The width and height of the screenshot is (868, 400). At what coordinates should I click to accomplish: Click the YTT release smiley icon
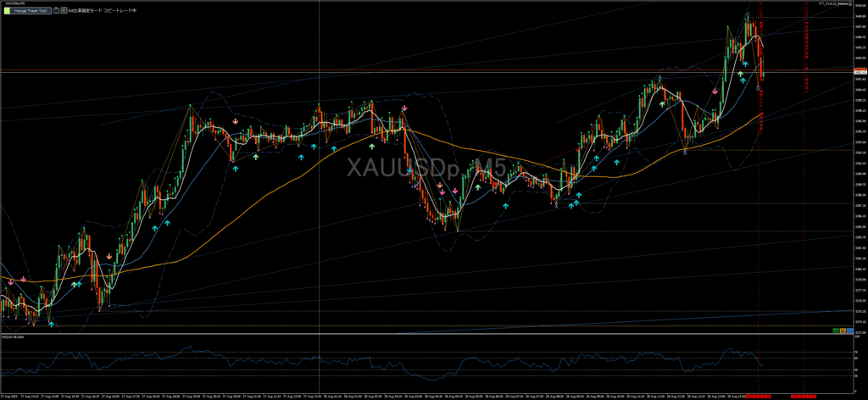click(x=849, y=4)
